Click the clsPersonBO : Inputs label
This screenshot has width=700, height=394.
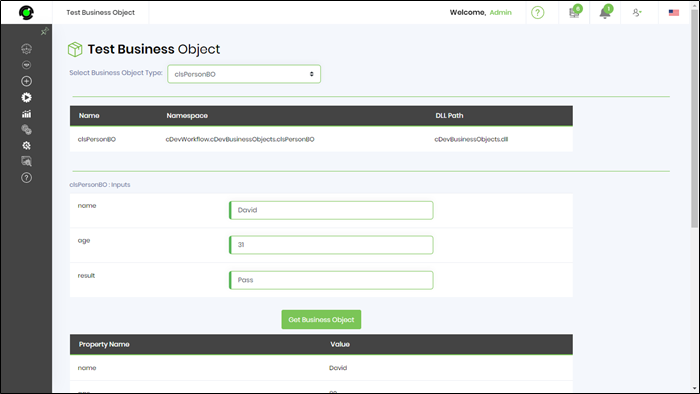tap(100, 185)
